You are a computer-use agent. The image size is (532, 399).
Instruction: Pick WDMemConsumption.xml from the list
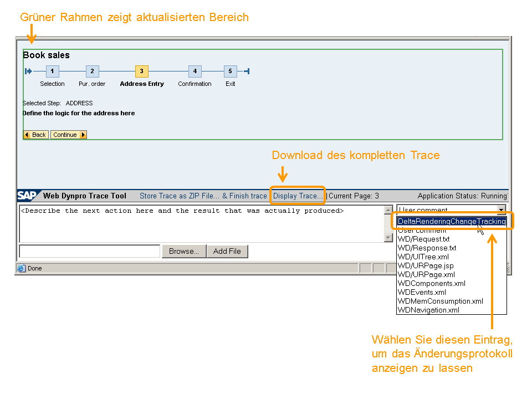(x=440, y=301)
